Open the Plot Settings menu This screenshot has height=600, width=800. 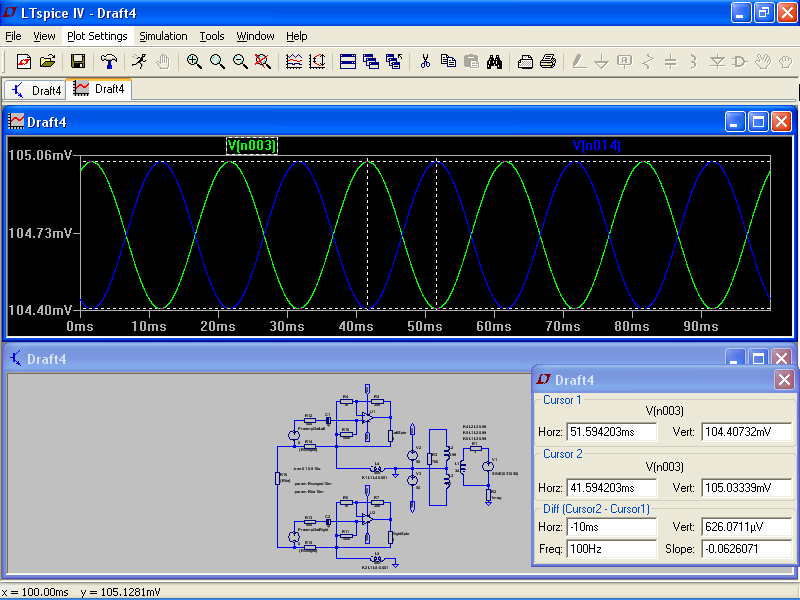tap(97, 36)
